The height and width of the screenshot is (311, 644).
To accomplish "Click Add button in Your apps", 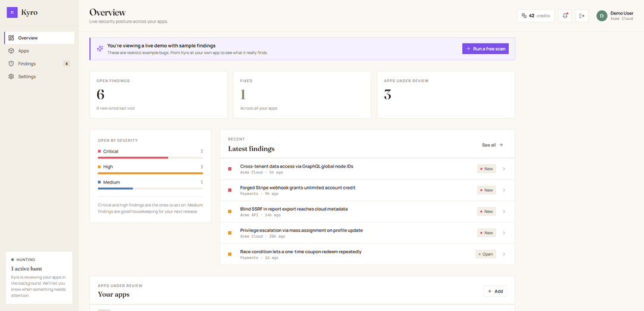I will [x=495, y=291].
